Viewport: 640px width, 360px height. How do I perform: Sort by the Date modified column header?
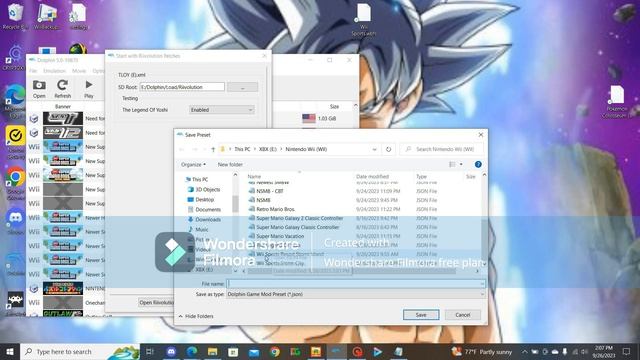[x=372, y=176]
